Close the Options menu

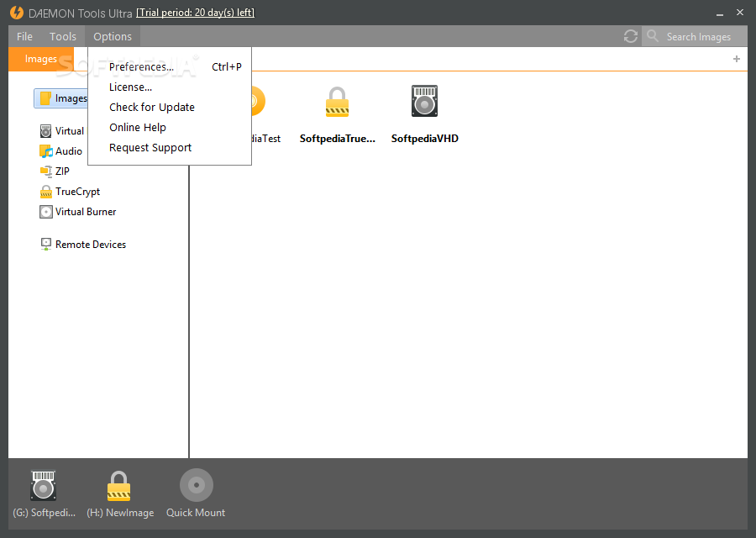[113, 37]
